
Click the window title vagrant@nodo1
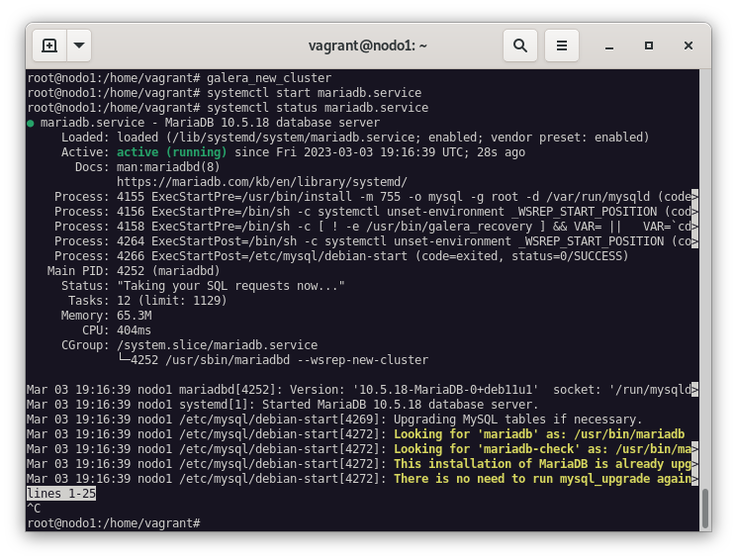coord(368,46)
